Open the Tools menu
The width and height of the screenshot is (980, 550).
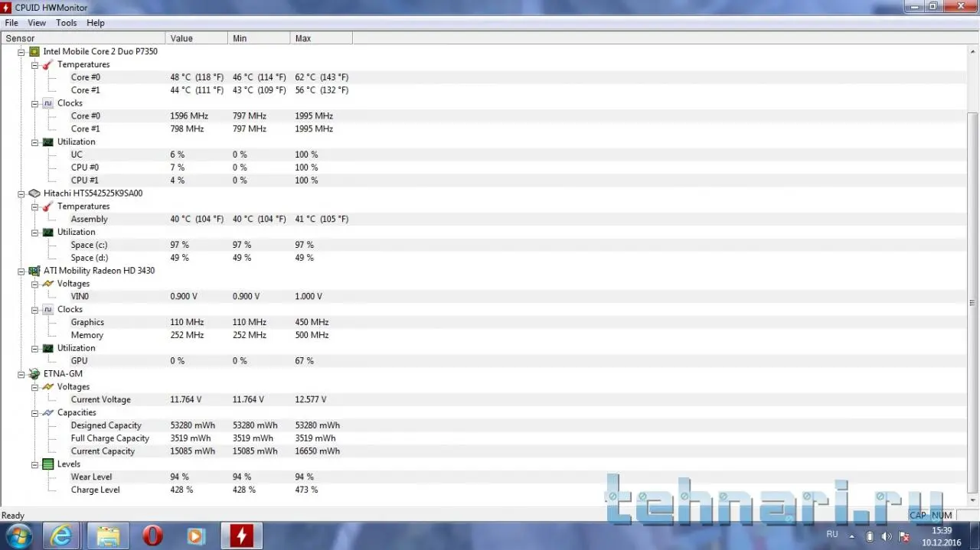[67, 23]
